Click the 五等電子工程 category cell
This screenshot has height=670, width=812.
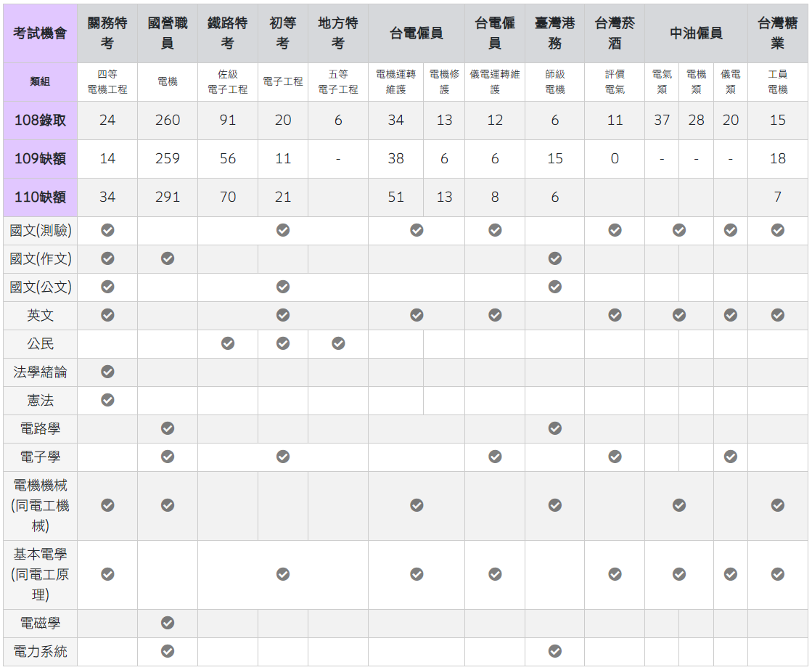338,82
